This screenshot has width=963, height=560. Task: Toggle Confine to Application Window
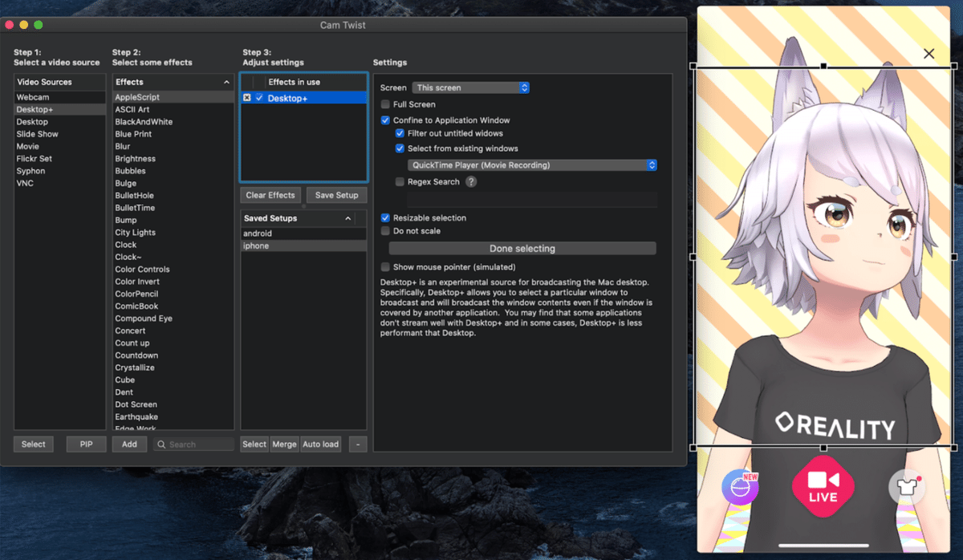coord(385,120)
